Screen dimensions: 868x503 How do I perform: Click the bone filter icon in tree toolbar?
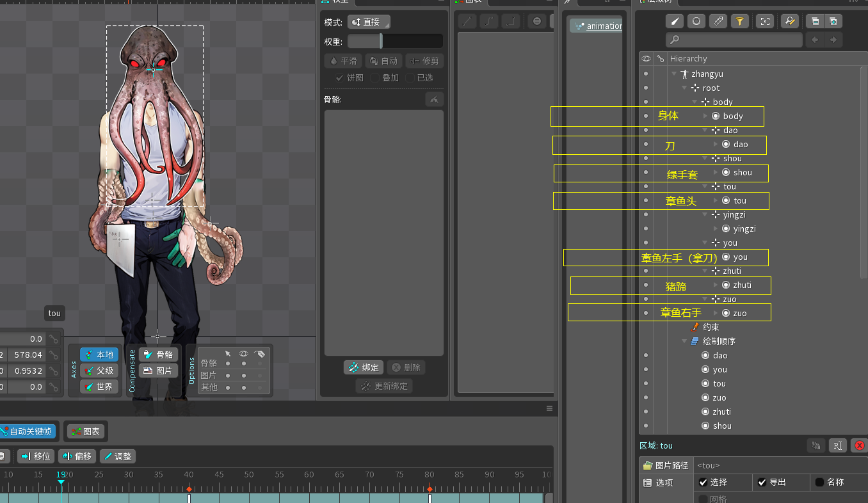(x=675, y=21)
